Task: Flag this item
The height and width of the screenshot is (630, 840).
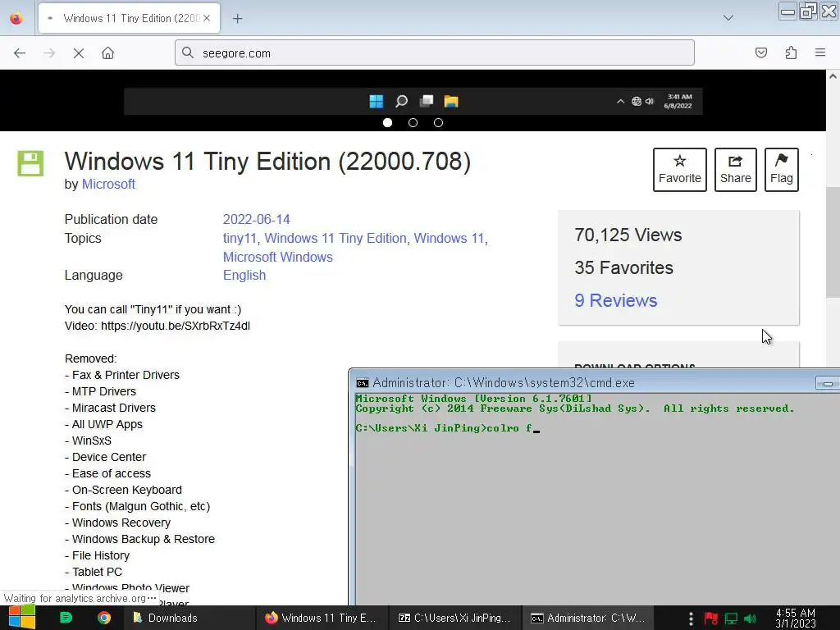Action: (782, 170)
